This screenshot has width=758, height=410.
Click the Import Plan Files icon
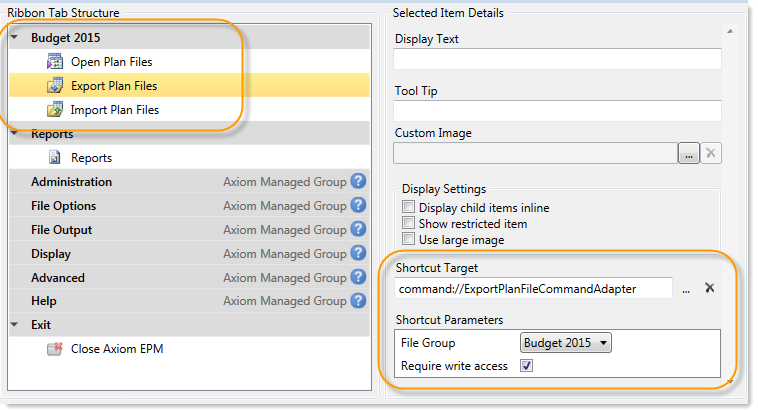(x=55, y=110)
